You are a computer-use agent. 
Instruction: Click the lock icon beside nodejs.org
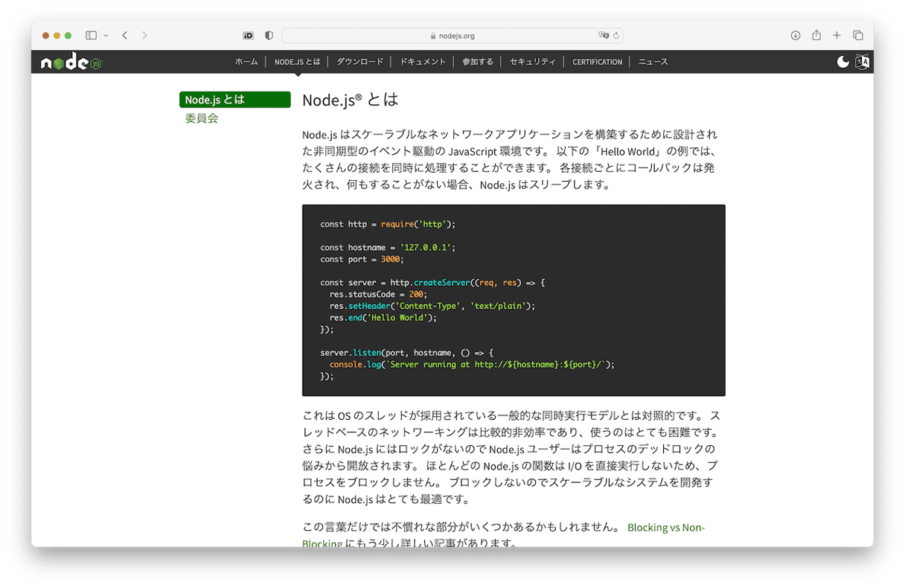click(433, 35)
